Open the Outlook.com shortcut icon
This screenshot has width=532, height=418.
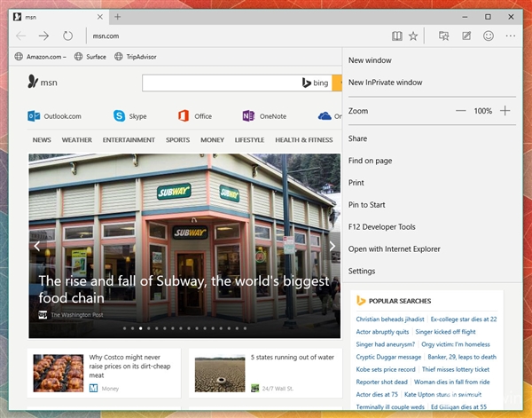pyautogui.click(x=35, y=115)
